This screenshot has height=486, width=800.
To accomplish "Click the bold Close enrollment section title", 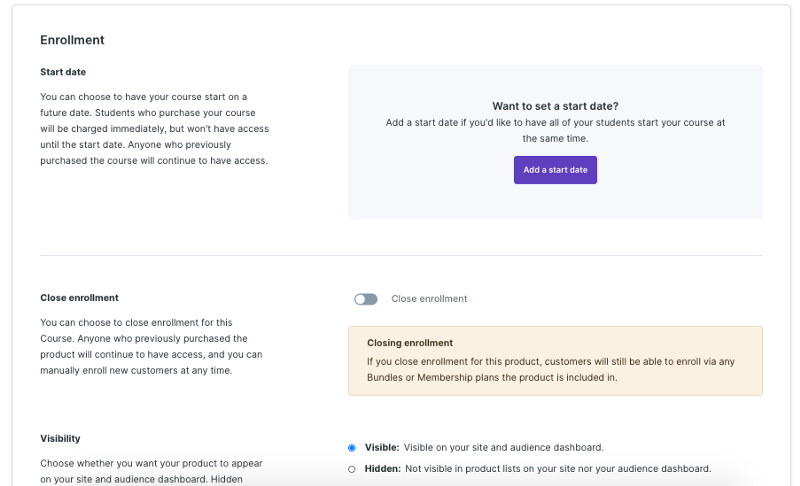I will click(79, 298).
